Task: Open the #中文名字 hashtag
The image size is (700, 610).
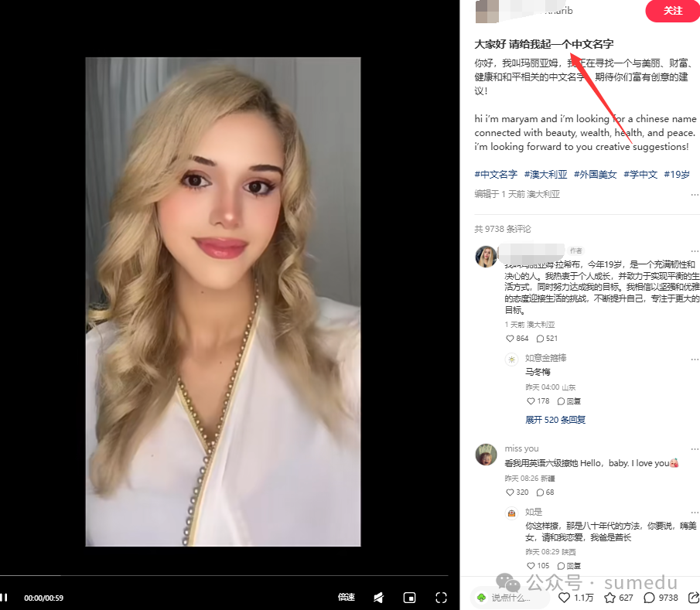Action: 496,175
